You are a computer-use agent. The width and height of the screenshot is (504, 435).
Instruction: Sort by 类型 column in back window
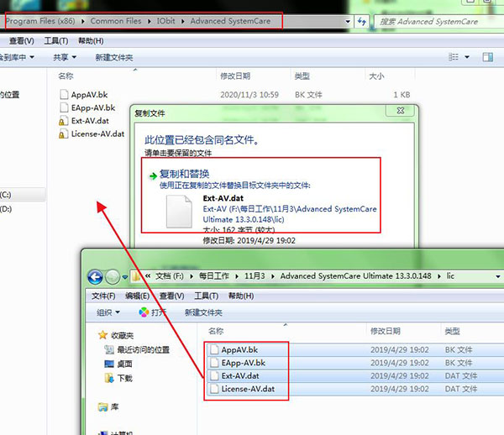[x=302, y=76]
